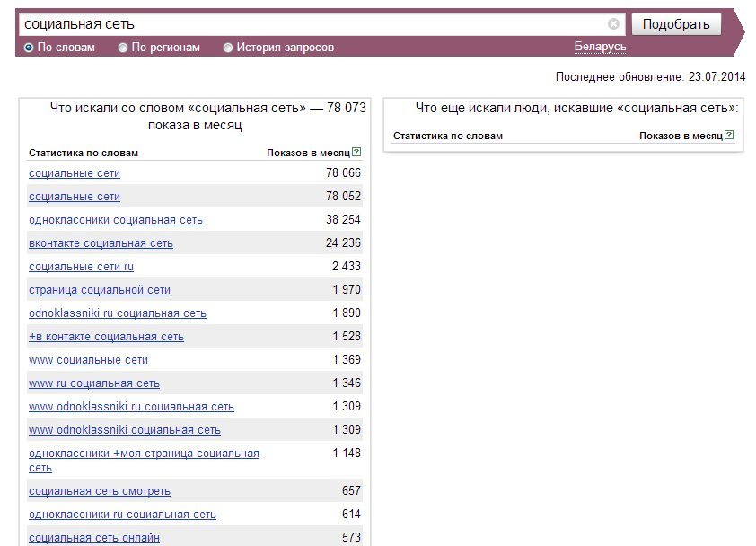Image resolution: width=756 pixels, height=546 pixels.
Task: Open help icon beside right 'Показов в месяц'
Action: [729, 135]
